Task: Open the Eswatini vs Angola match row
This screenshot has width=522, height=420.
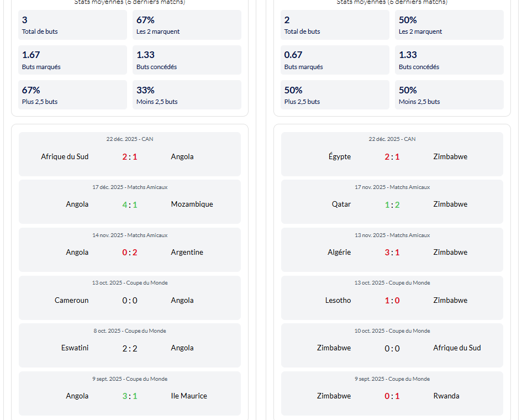Action: 130,345
